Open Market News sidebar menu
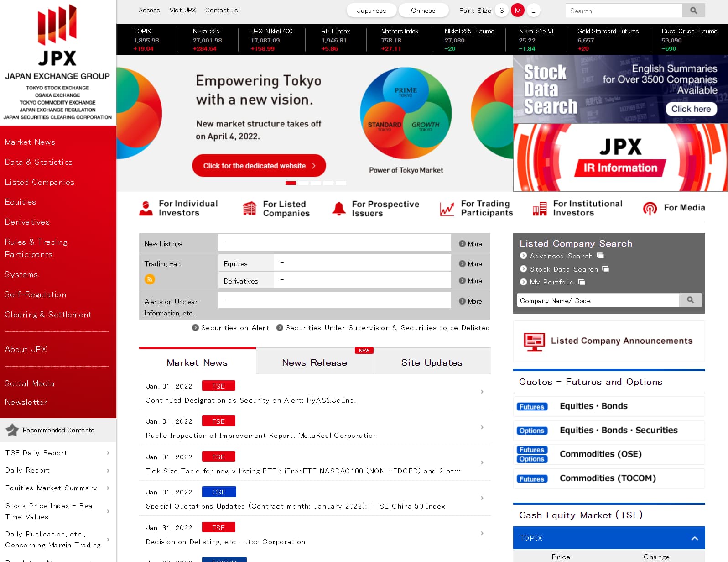Viewport: 728px width, 562px height. point(30,142)
